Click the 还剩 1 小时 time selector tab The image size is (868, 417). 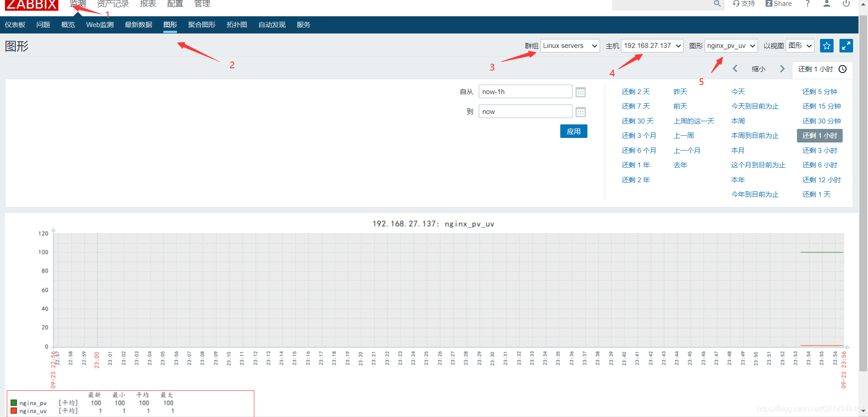pos(822,70)
